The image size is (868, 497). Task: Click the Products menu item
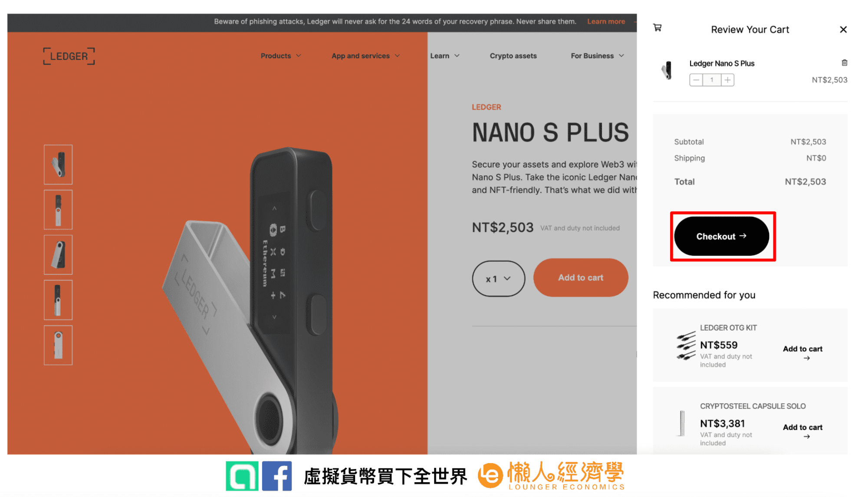(276, 56)
